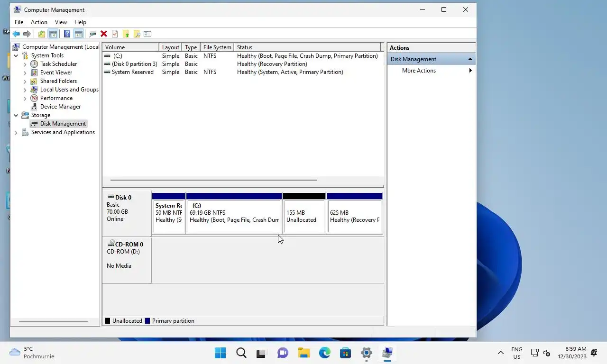Open taskbar Search
Viewport: 607px width, 364px height.
click(x=241, y=353)
